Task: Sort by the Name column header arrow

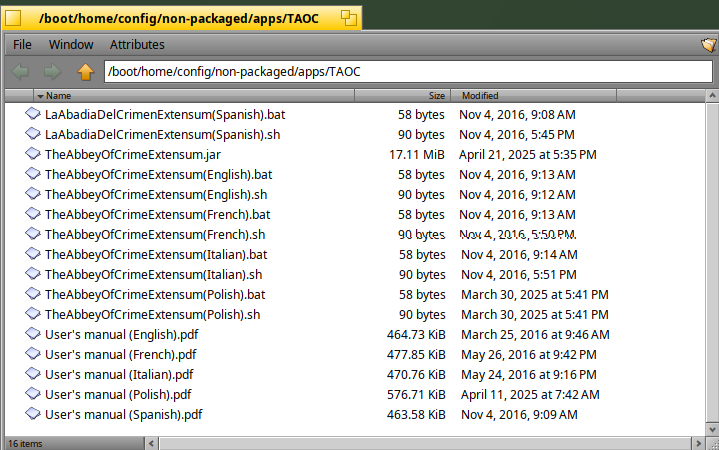Action: [x=40, y=96]
